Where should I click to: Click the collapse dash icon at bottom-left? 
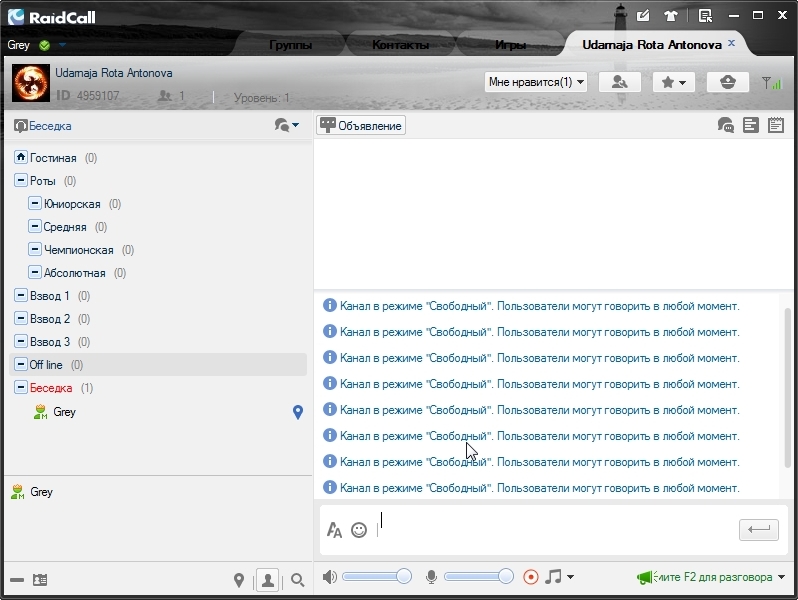[17, 580]
